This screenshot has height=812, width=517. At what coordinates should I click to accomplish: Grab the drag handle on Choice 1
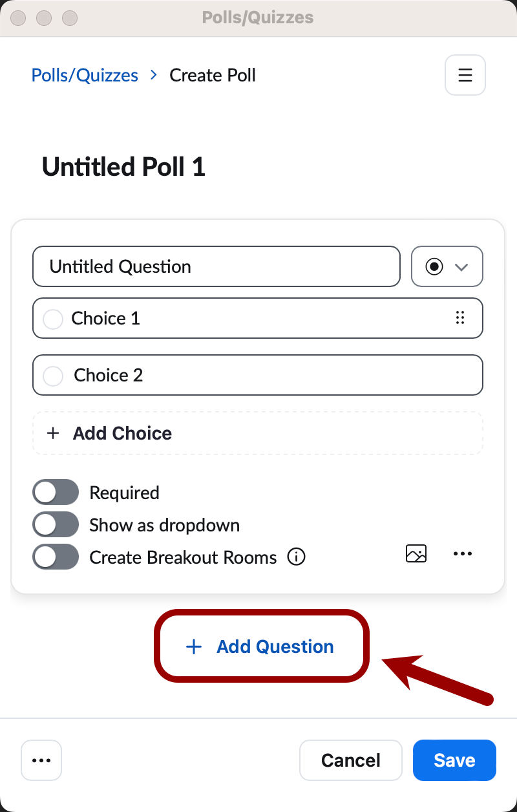coord(460,318)
